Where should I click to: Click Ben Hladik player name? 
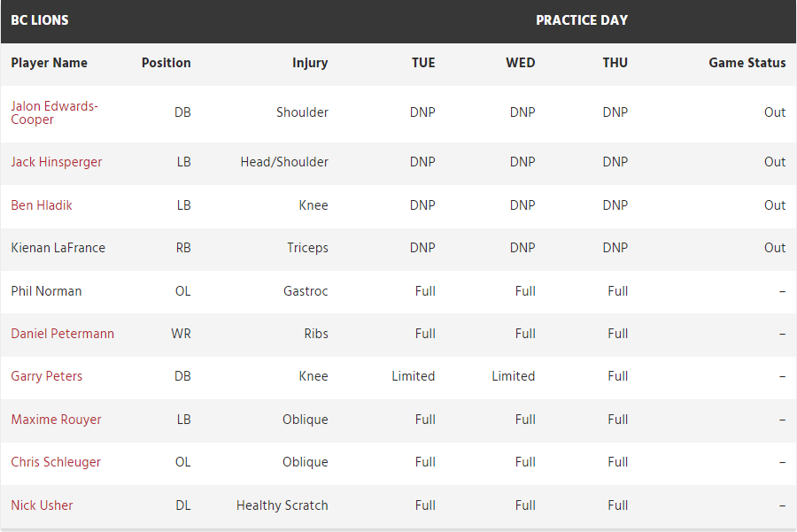tap(42, 205)
